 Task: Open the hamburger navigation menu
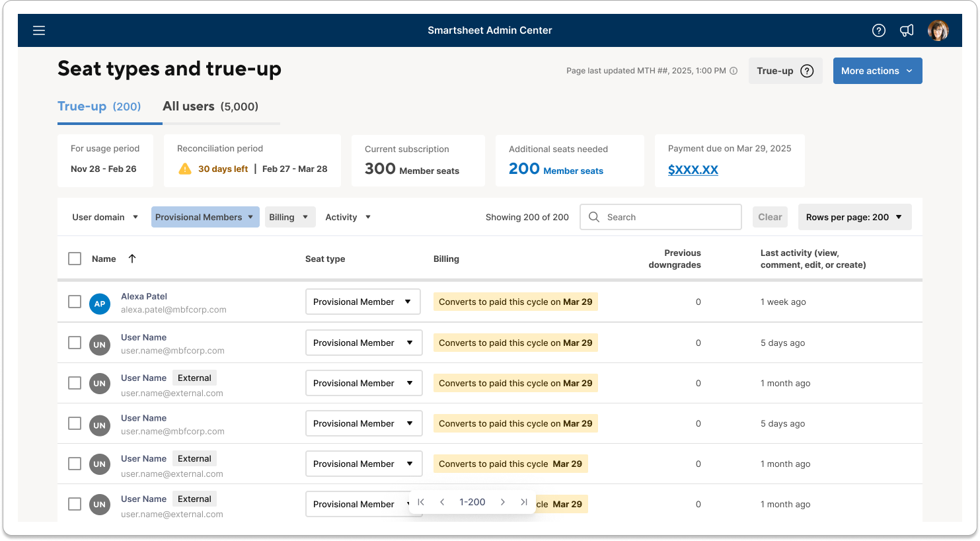[39, 30]
